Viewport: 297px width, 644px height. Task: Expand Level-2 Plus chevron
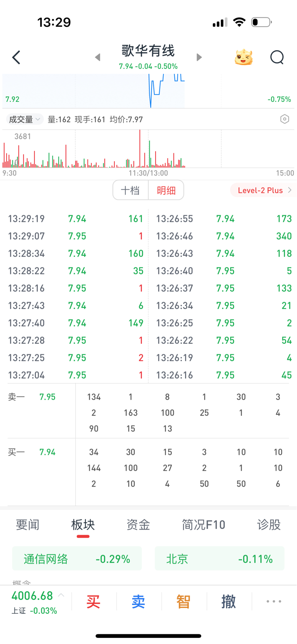click(290, 190)
